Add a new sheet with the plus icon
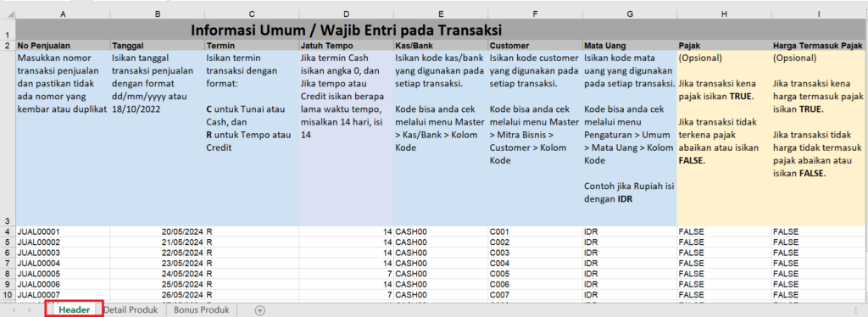The image size is (868, 317). point(259,310)
